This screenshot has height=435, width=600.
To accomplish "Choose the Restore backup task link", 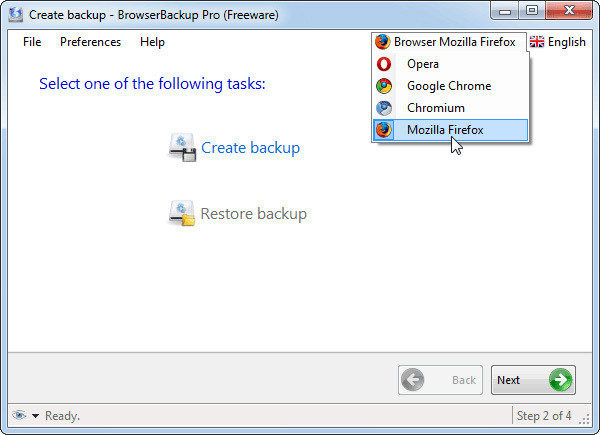I will [x=254, y=213].
